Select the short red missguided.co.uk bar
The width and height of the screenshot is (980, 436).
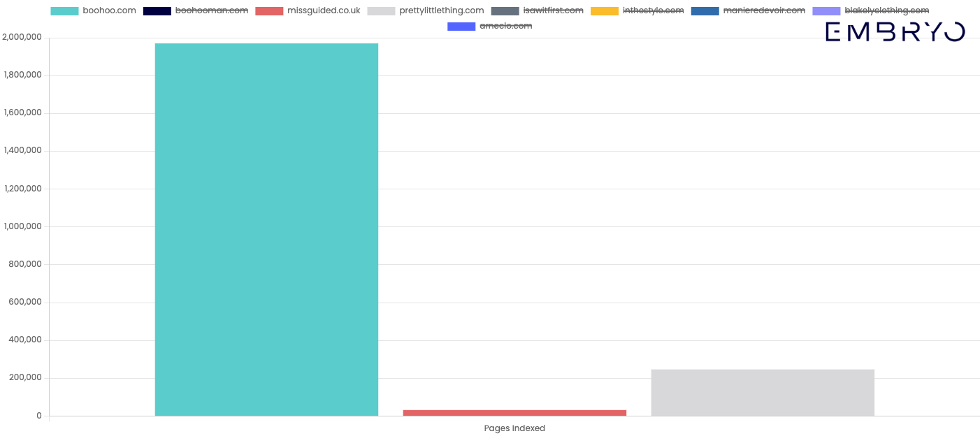pyautogui.click(x=514, y=413)
